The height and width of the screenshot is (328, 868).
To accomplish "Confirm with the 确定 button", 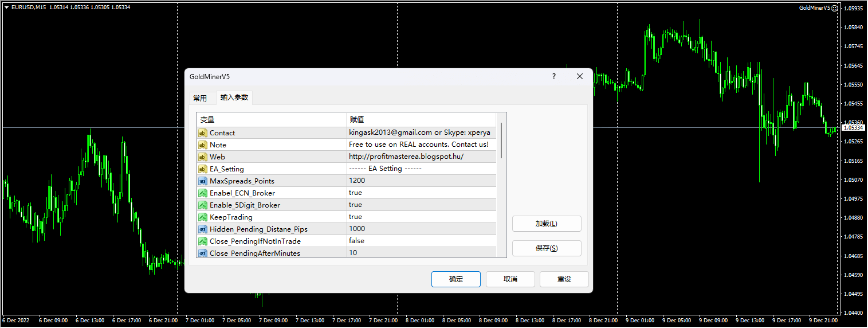I will click(x=456, y=279).
